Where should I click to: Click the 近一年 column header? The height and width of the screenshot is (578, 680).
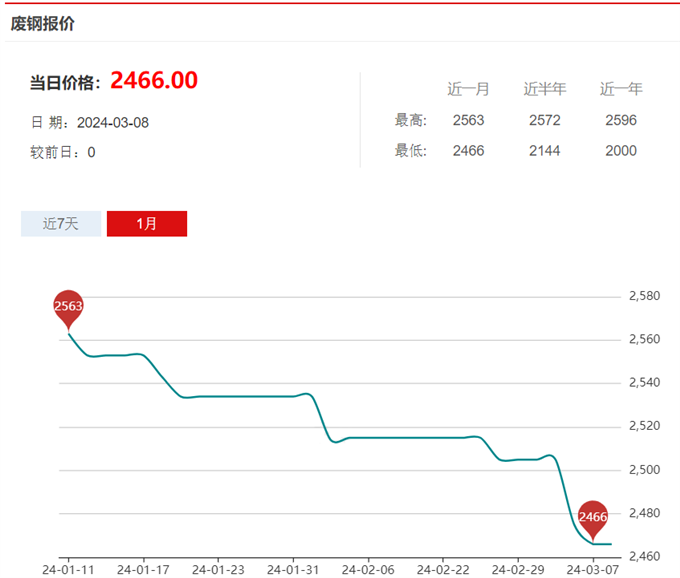621,89
